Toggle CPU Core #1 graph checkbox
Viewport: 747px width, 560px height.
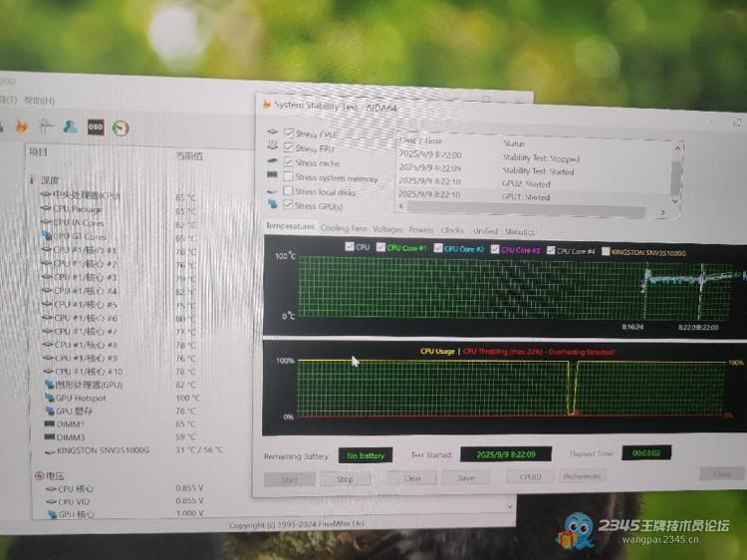click(380, 247)
